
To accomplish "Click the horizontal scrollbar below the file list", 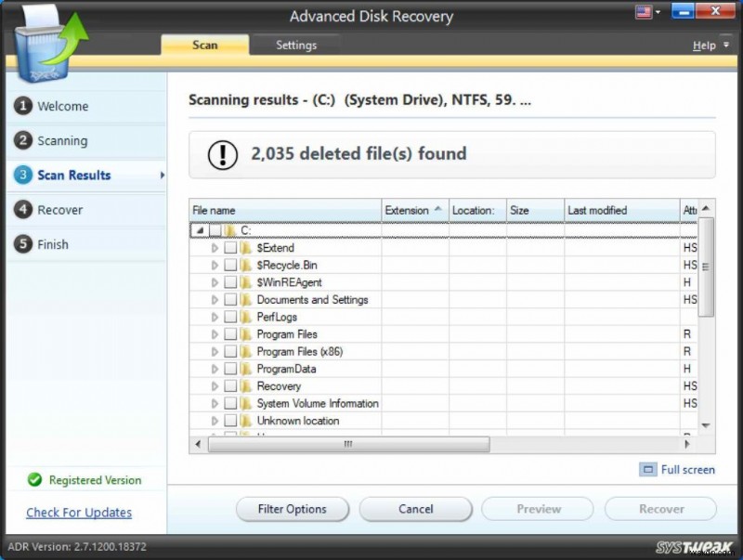I will (347, 445).
